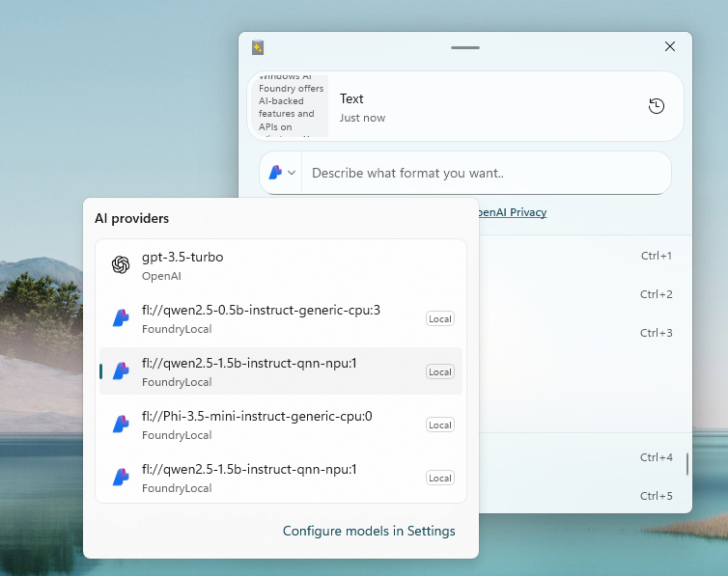Screen dimensions: 728x576
Task: Open Configure models in Settings
Action: pyautogui.click(x=368, y=531)
